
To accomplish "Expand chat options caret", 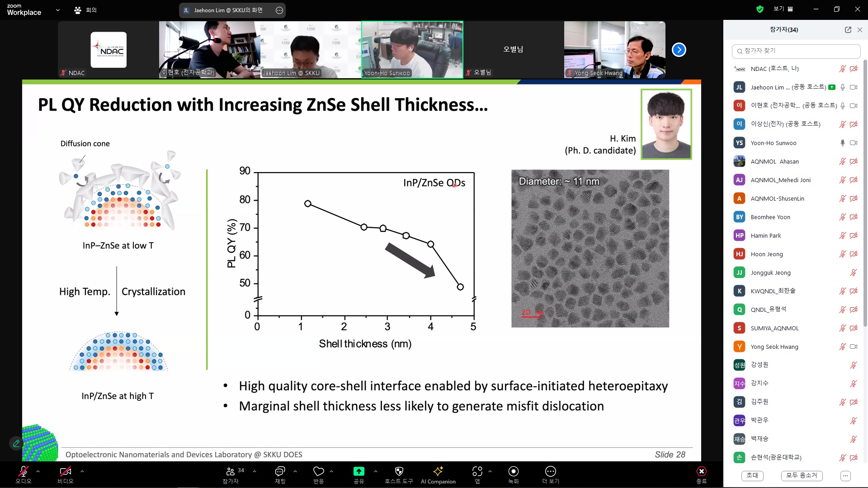I will [295, 471].
